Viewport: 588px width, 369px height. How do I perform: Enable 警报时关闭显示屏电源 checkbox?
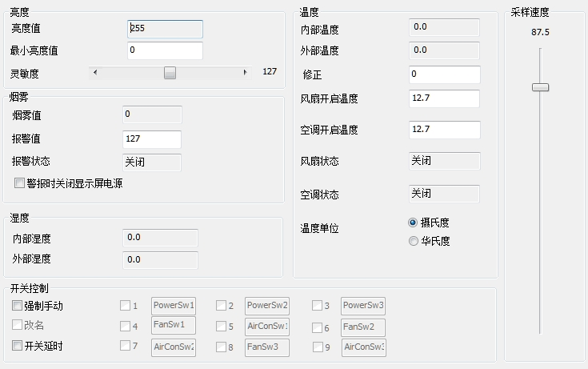pyautogui.click(x=20, y=183)
